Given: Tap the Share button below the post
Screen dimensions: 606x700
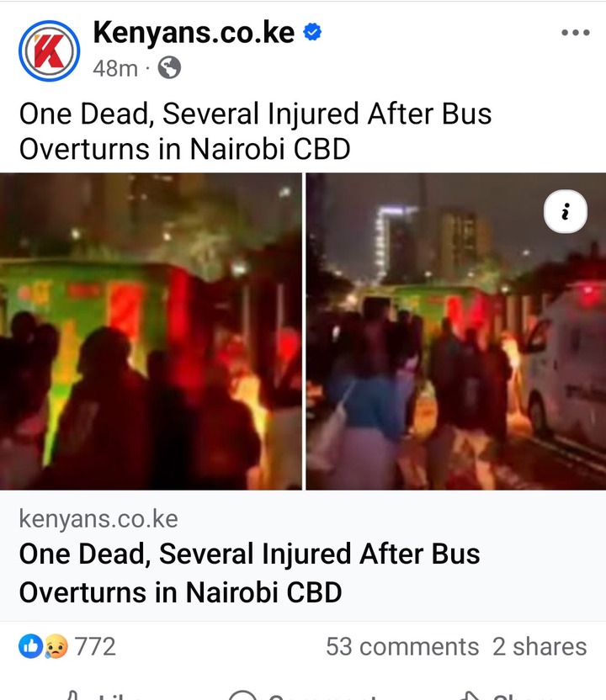Looking at the screenshot, I should (x=505, y=696).
